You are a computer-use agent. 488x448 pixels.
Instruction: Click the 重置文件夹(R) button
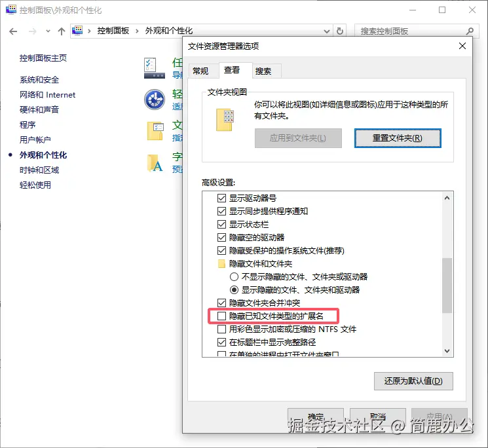point(398,138)
